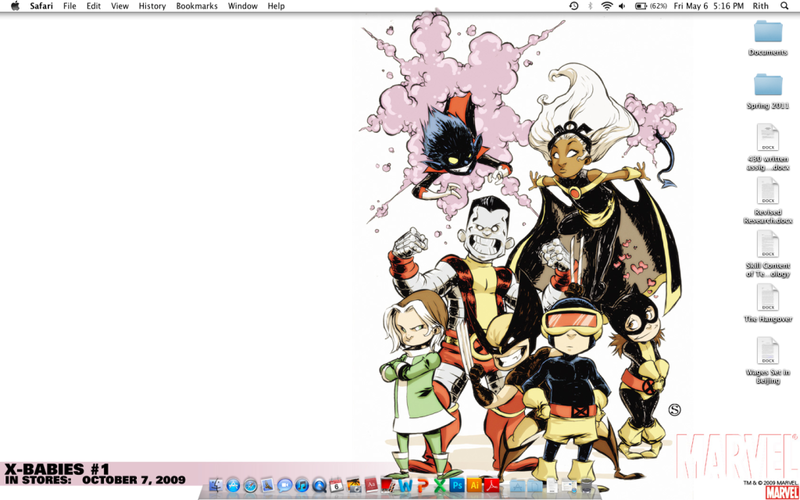Open the Wi-Fi status menu
Image resolution: width=800 pixels, height=500 pixels.
(607, 6)
